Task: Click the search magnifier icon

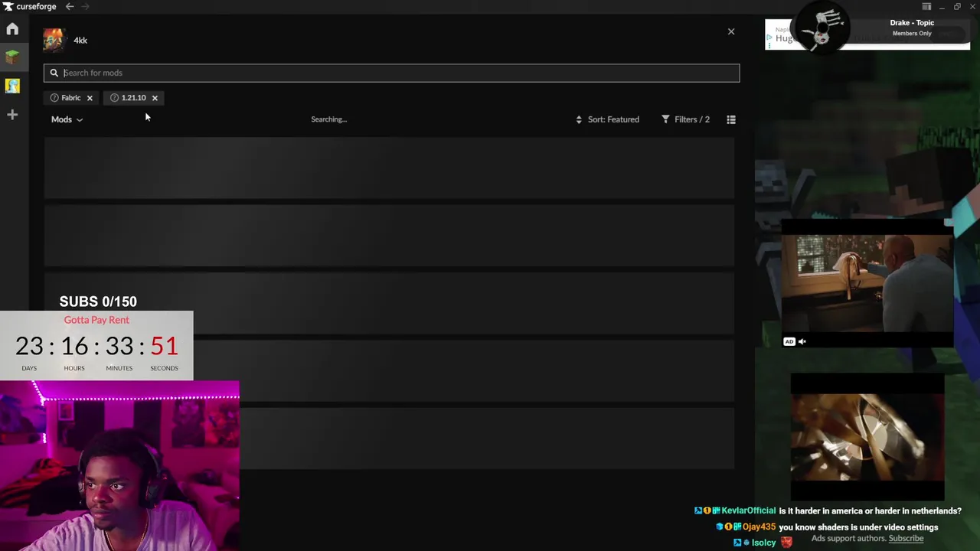Action: [x=54, y=73]
